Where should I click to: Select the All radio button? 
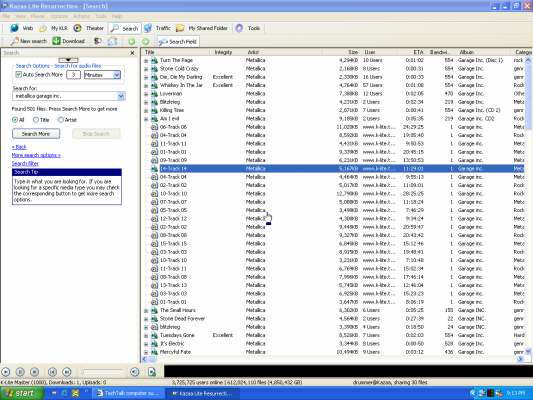pyautogui.click(x=15, y=120)
